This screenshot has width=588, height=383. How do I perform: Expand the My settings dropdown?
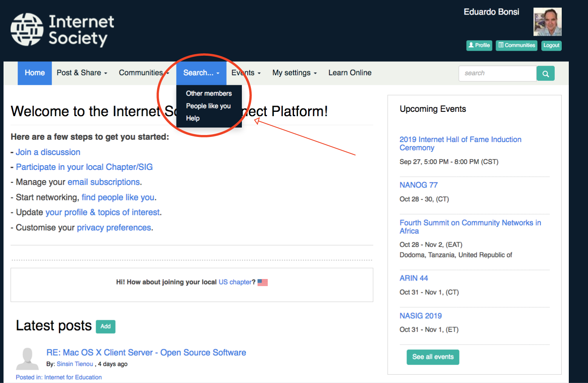point(294,73)
